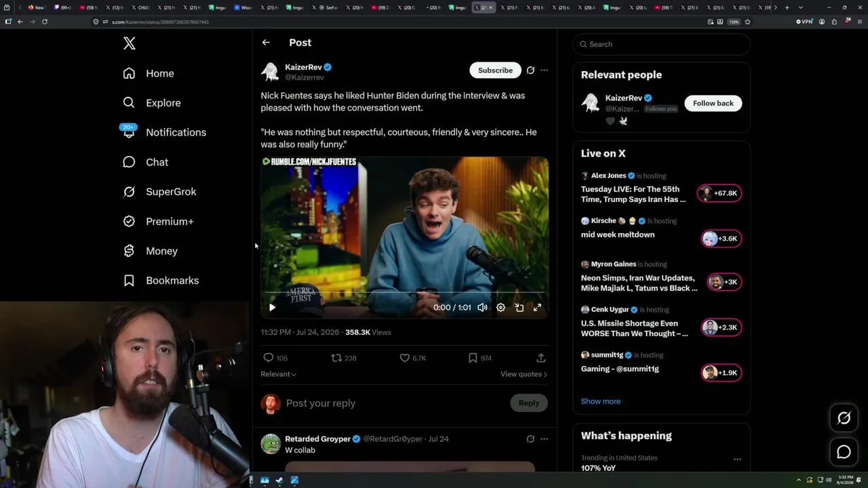Open Bookmarks in the X sidebar
The image size is (868, 488).
(x=161, y=281)
